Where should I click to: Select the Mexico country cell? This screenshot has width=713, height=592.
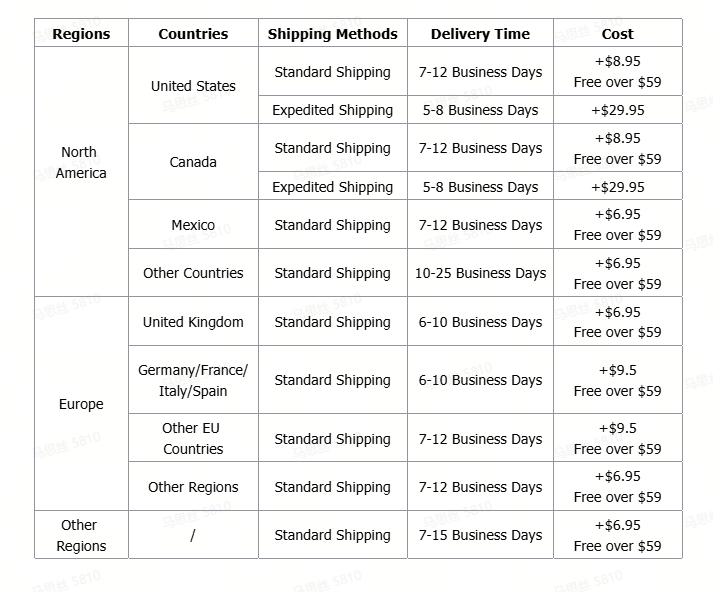click(193, 225)
